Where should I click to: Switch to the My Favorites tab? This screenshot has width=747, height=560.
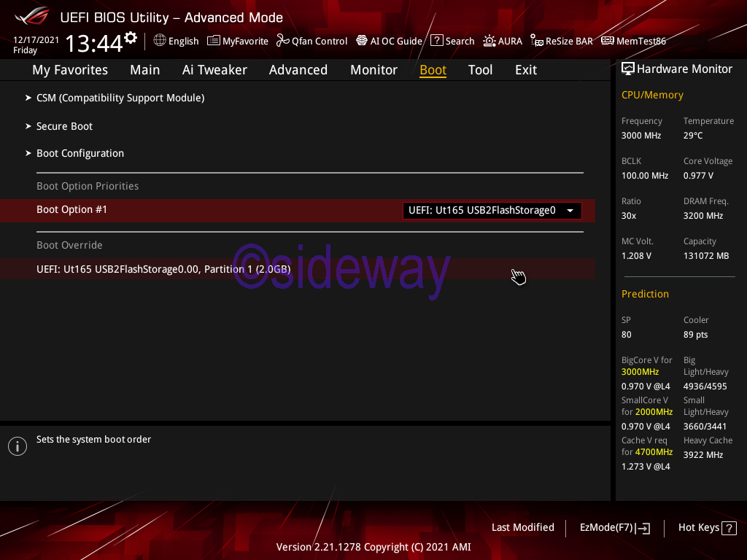point(70,70)
